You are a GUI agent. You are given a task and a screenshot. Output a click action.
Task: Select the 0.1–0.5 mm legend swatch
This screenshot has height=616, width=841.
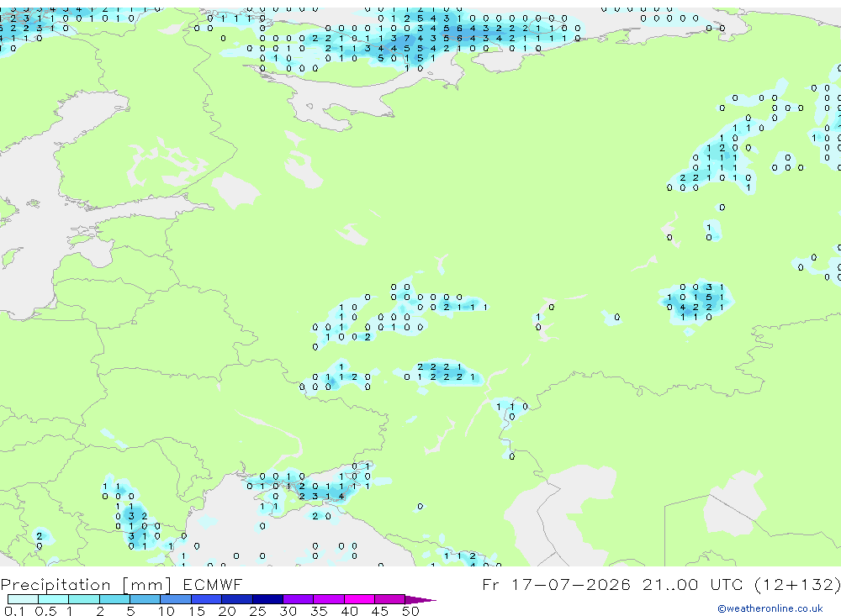[23, 599]
